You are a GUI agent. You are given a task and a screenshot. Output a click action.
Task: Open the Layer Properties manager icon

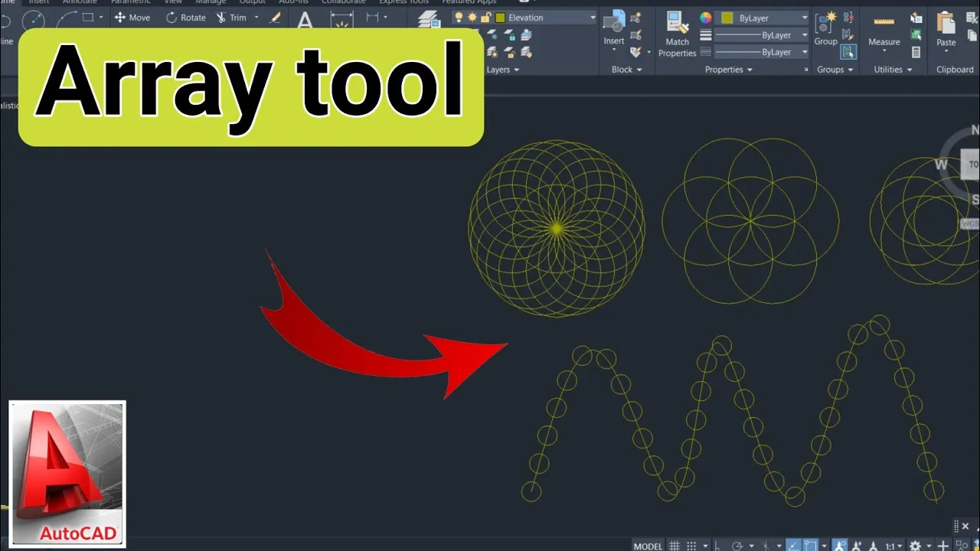[x=430, y=19]
